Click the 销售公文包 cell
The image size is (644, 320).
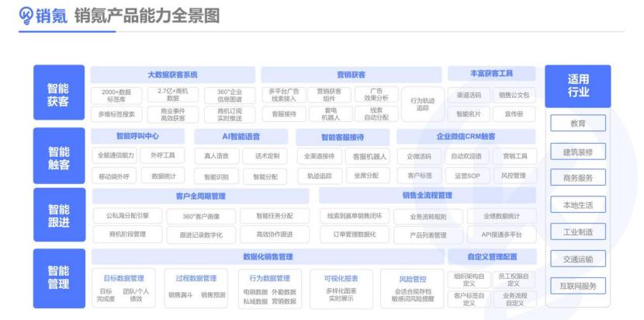(514, 95)
